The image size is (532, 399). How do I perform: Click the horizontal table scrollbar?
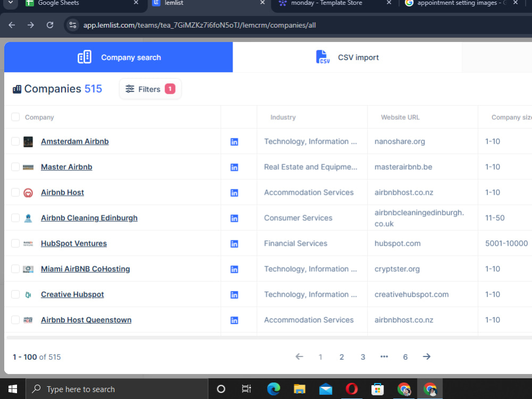tap(268, 337)
